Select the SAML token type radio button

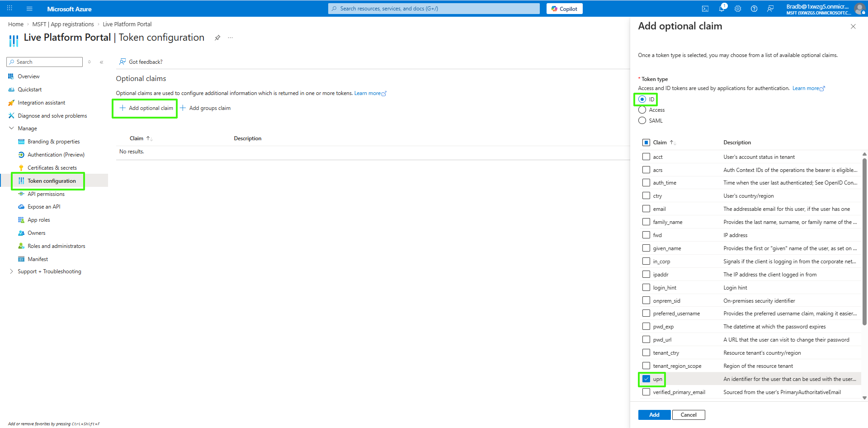click(x=642, y=121)
